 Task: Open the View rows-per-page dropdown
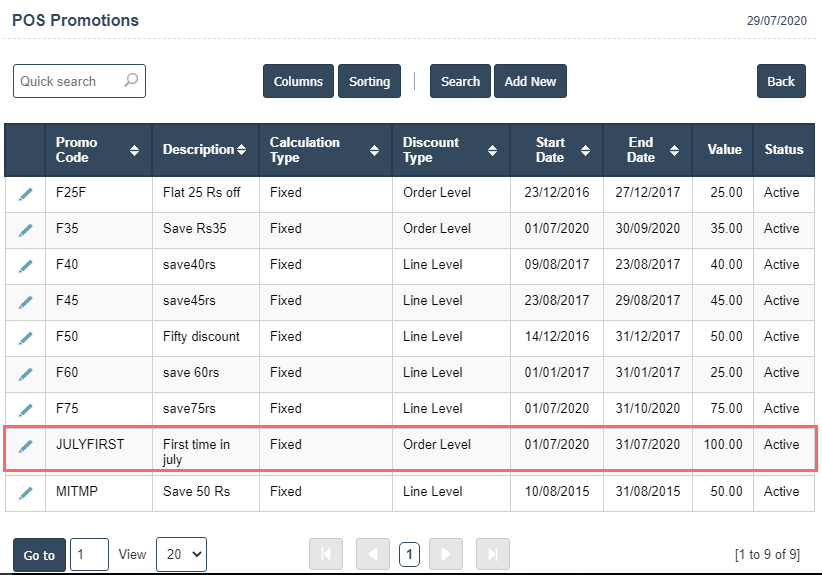point(181,554)
